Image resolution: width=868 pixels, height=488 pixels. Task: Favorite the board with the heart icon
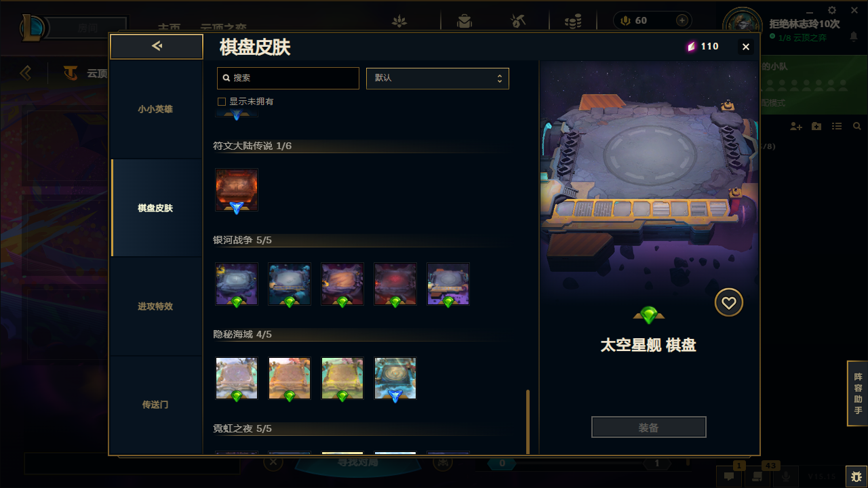[x=729, y=303]
